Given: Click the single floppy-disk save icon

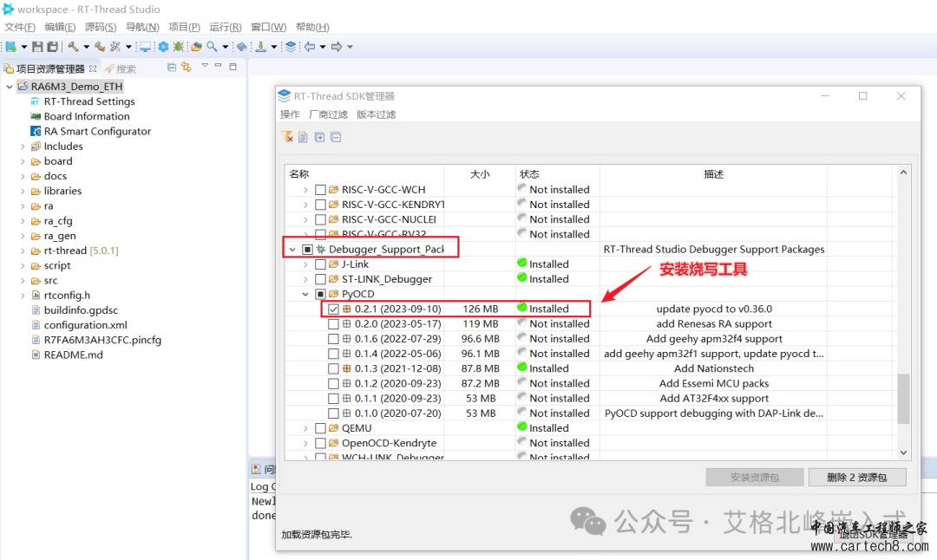Looking at the screenshot, I should [37, 47].
